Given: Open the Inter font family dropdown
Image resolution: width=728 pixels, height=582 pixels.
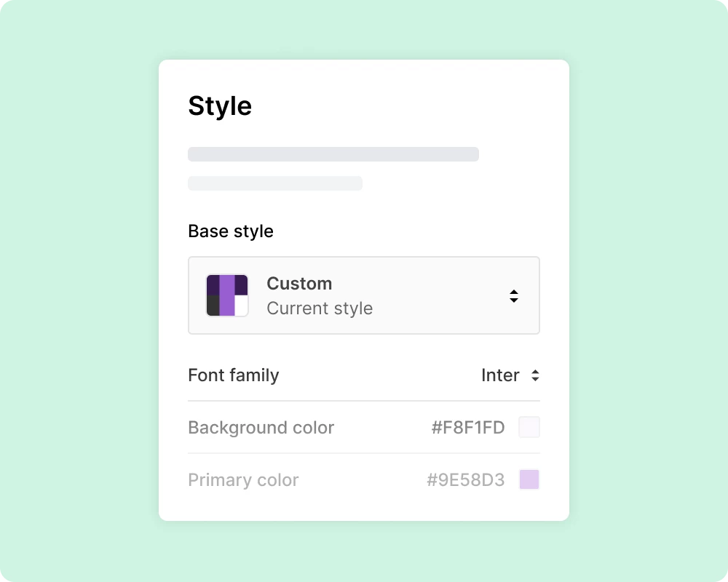Looking at the screenshot, I should 501,375.
